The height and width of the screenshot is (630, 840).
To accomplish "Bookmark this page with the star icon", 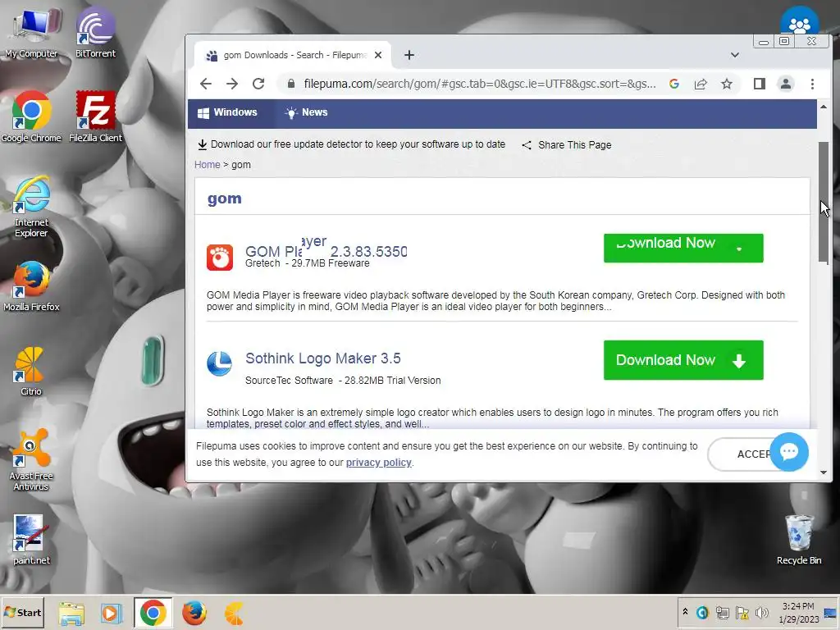I will 727,84.
